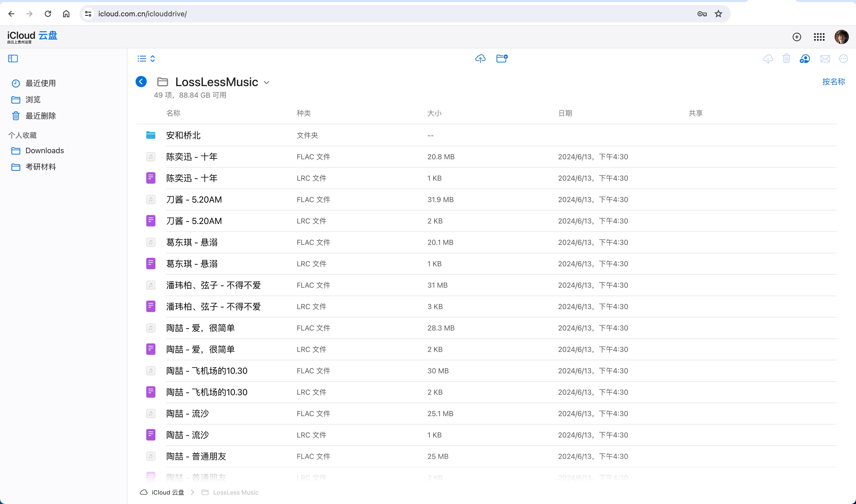Click the 共享 column header
The width and height of the screenshot is (856, 504).
click(696, 113)
